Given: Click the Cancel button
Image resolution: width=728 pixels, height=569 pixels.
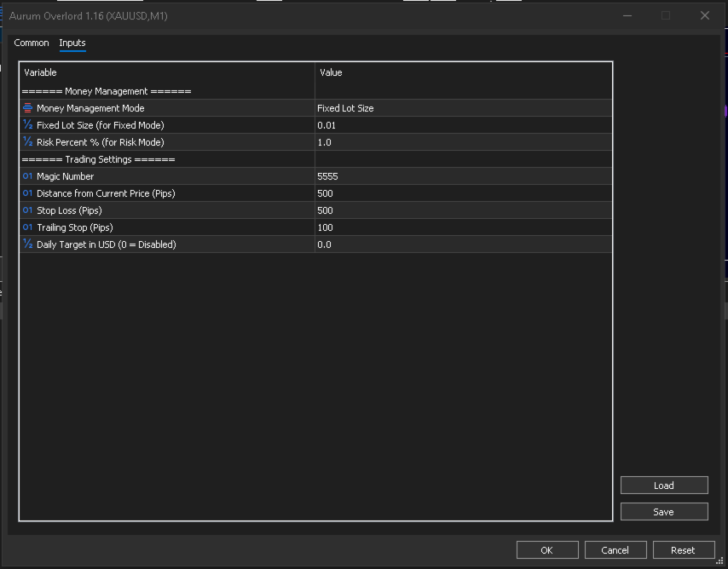Looking at the screenshot, I should (615, 550).
